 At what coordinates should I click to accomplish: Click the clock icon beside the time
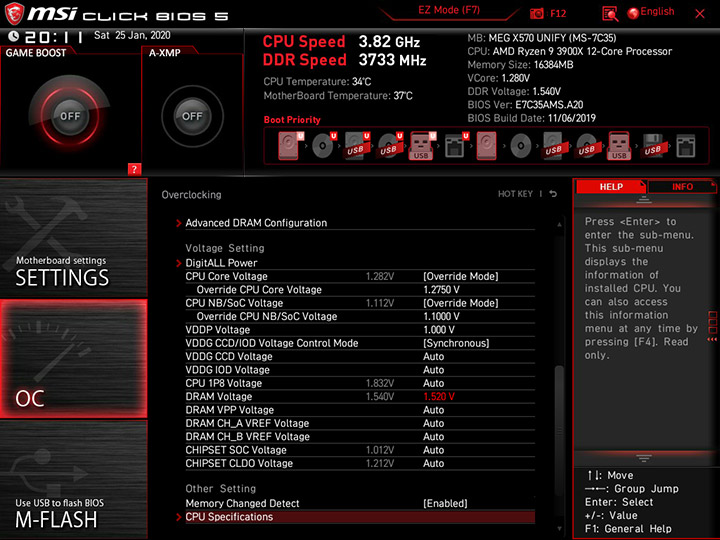pyautogui.click(x=13, y=36)
